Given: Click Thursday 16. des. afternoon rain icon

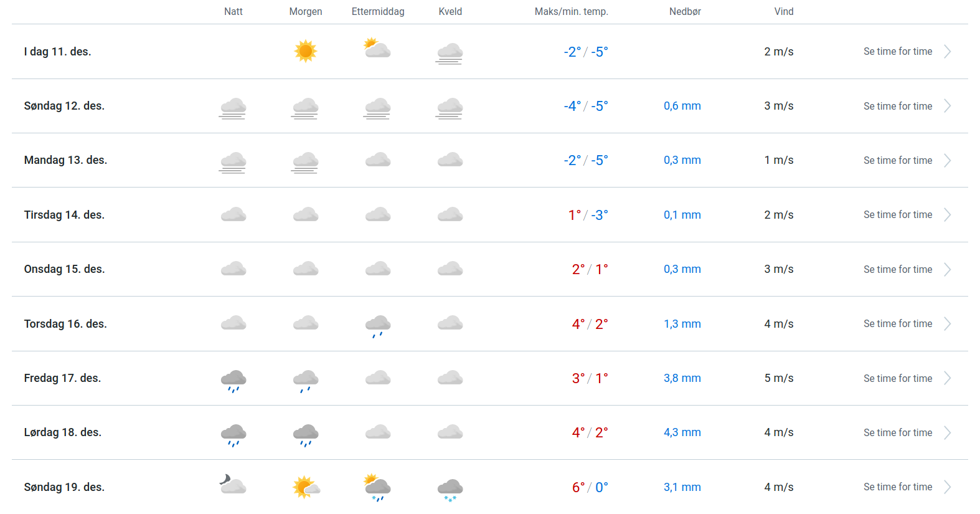Looking at the screenshot, I should (x=377, y=325).
